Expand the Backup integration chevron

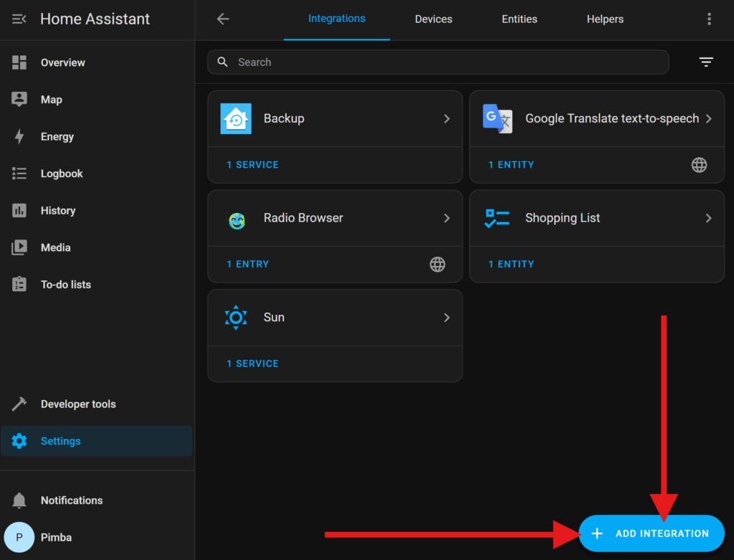click(x=447, y=119)
